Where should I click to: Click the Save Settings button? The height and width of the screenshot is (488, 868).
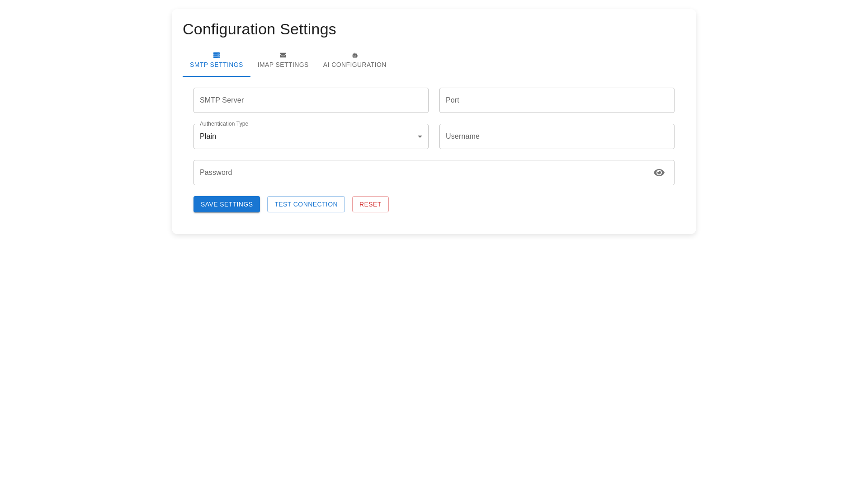[x=226, y=204]
